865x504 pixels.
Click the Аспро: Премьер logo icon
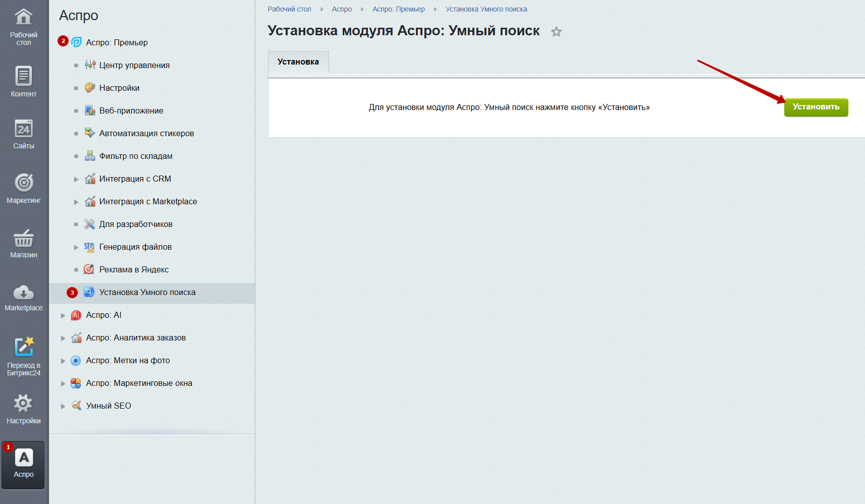pyautogui.click(x=76, y=42)
